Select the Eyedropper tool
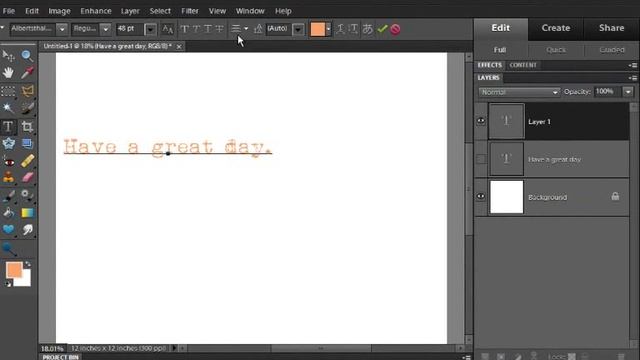 point(27,73)
